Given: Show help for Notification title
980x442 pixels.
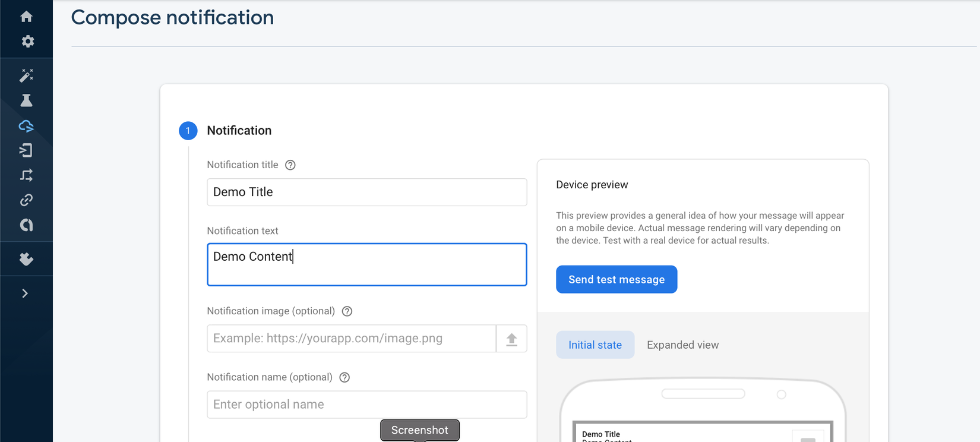Looking at the screenshot, I should pos(290,165).
